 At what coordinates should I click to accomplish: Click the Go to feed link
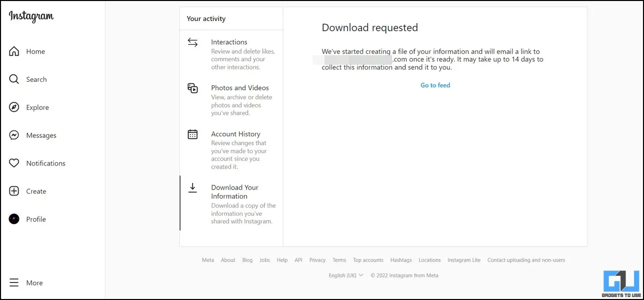tap(435, 85)
